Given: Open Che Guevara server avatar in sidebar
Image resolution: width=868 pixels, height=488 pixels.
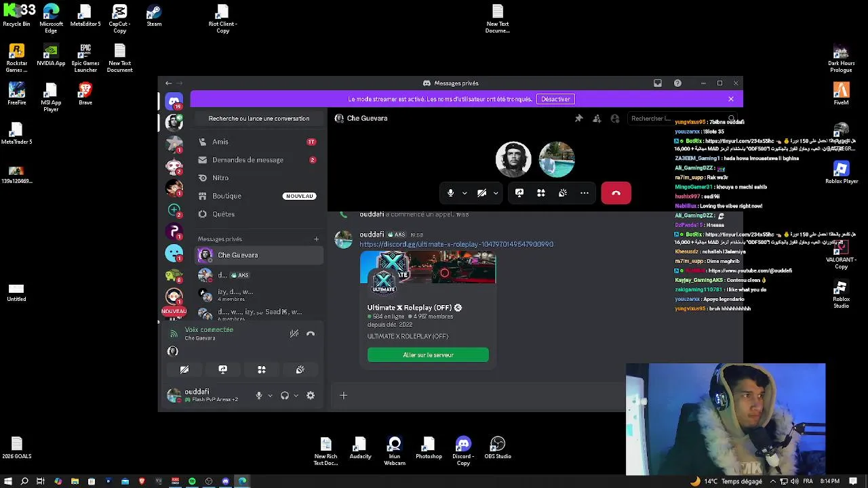Looking at the screenshot, I should 174,123.
